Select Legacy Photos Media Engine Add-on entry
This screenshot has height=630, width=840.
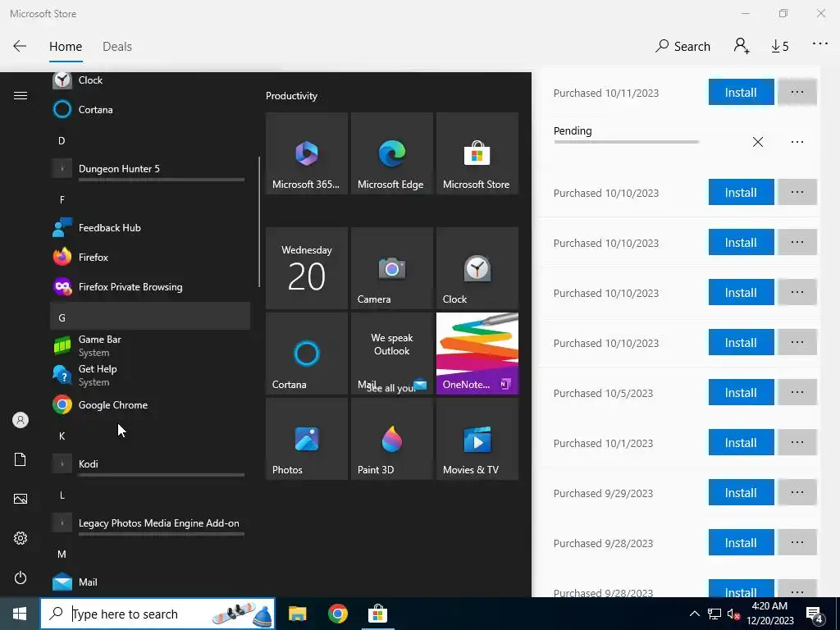point(150,523)
